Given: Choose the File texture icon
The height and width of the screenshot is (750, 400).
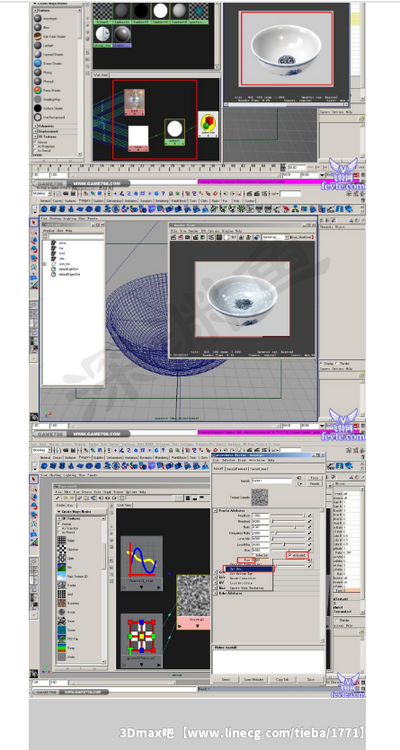Looking at the screenshot, I should pos(62,567).
